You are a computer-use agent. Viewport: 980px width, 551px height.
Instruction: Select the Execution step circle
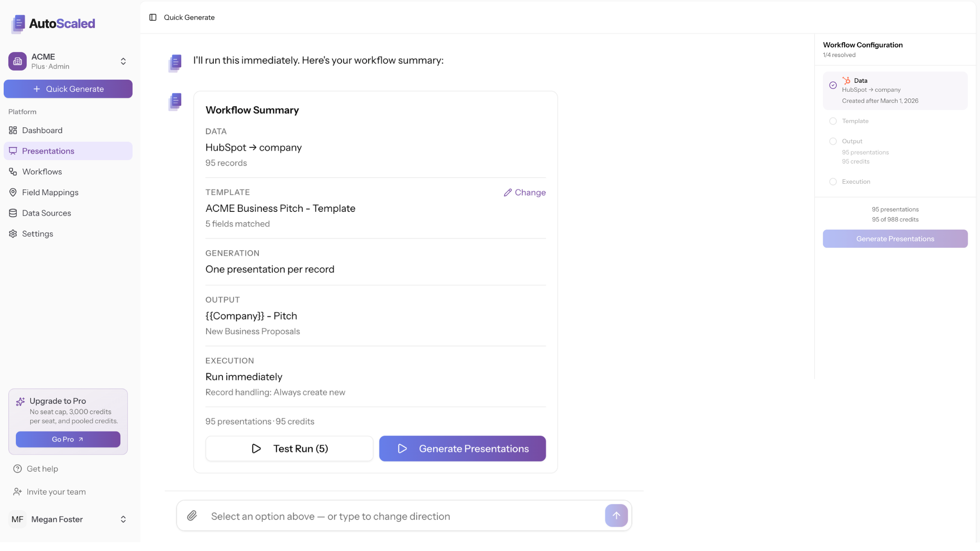click(x=833, y=182)
